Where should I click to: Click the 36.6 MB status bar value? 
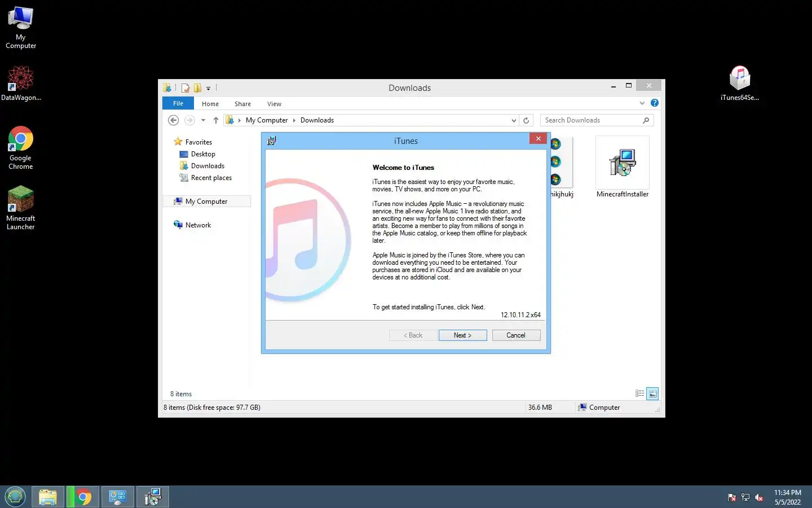click(540, 408)
